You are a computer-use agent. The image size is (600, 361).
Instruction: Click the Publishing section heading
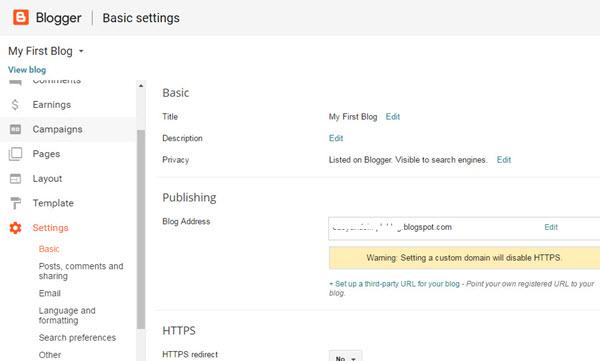(x=189, y=198)
